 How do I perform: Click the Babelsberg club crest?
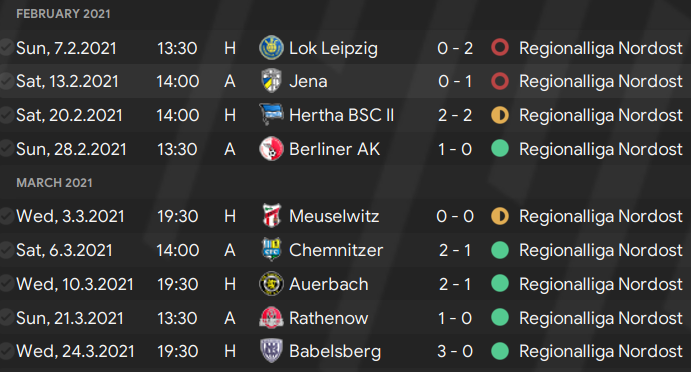click(x=271, y=351)
